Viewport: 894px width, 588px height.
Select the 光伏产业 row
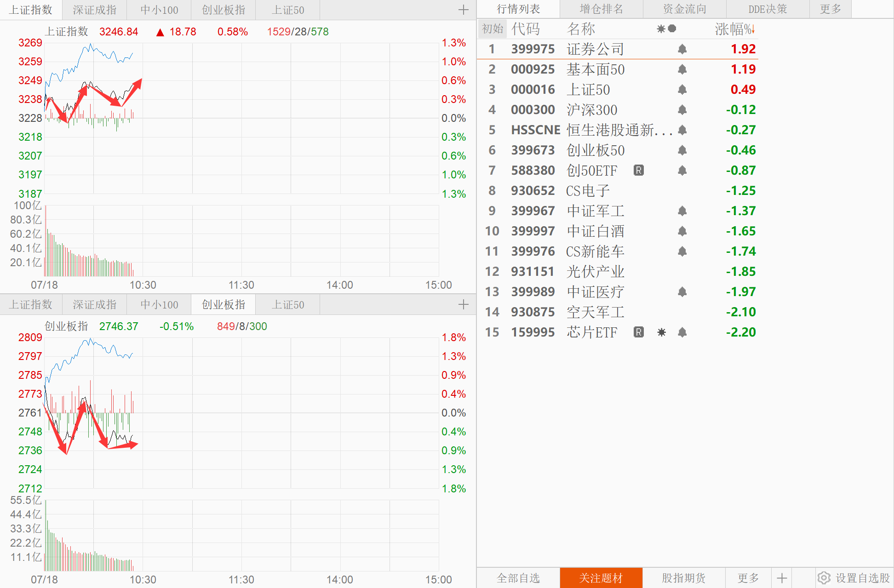[618, 271]
